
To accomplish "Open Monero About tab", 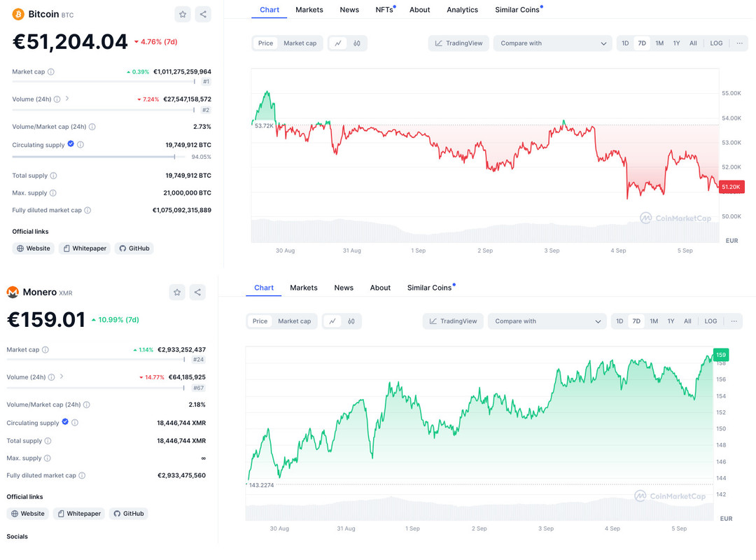I will point(380,288).
